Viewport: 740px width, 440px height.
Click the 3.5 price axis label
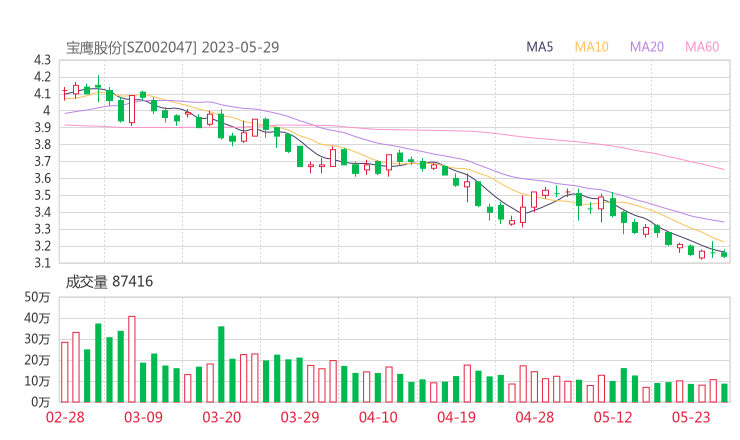[x=42, y=195]
